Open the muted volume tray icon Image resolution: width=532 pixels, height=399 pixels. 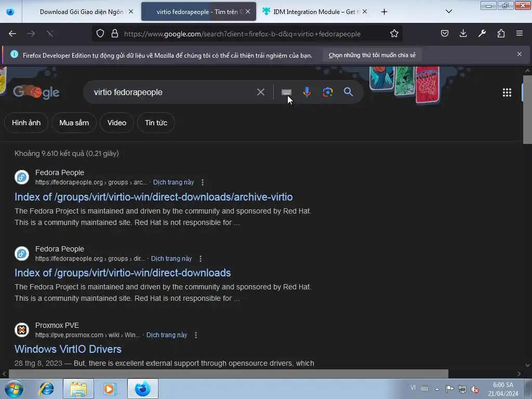click(475, 389)
